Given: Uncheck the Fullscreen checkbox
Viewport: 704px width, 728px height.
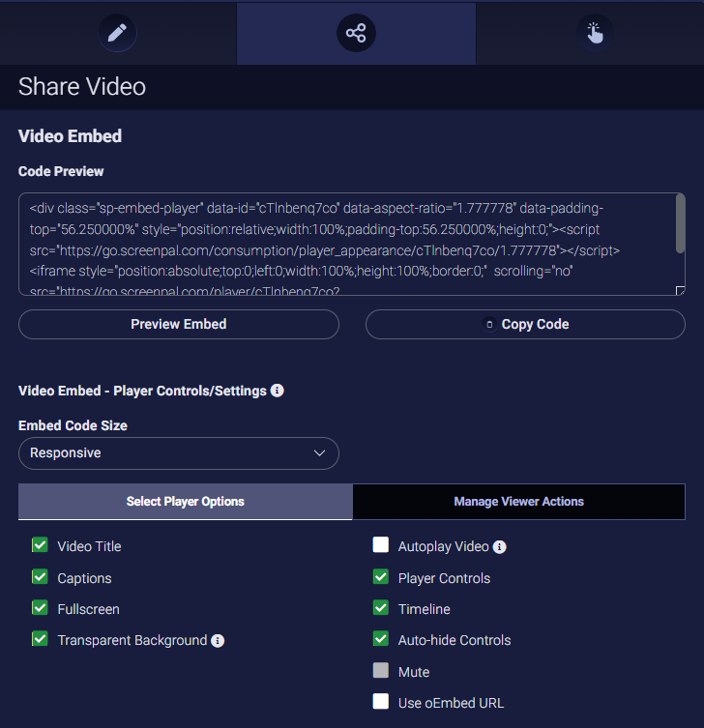Looking at the screenshot, I should [40, 608].
